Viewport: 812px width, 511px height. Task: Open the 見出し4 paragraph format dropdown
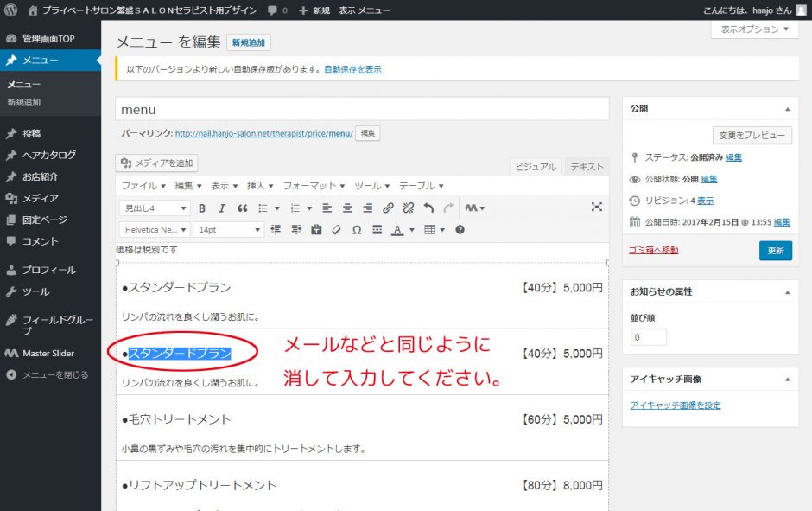click(x=154, y=208)
